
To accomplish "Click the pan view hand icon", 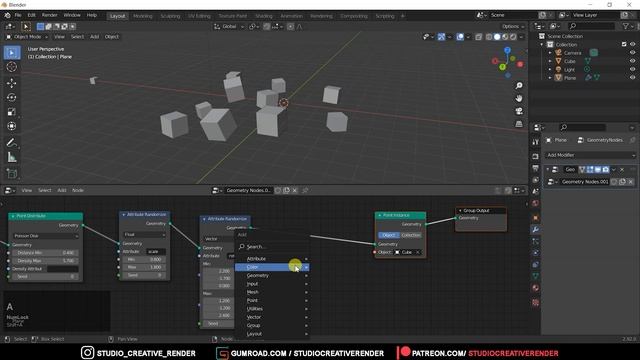I will click(519, 98).
